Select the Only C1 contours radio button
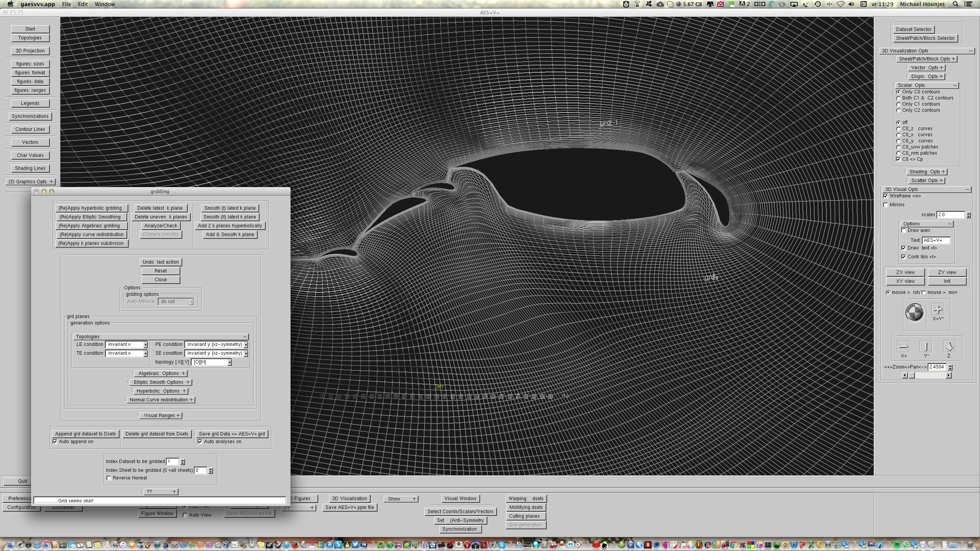980x551 pixels. point(898,104)
